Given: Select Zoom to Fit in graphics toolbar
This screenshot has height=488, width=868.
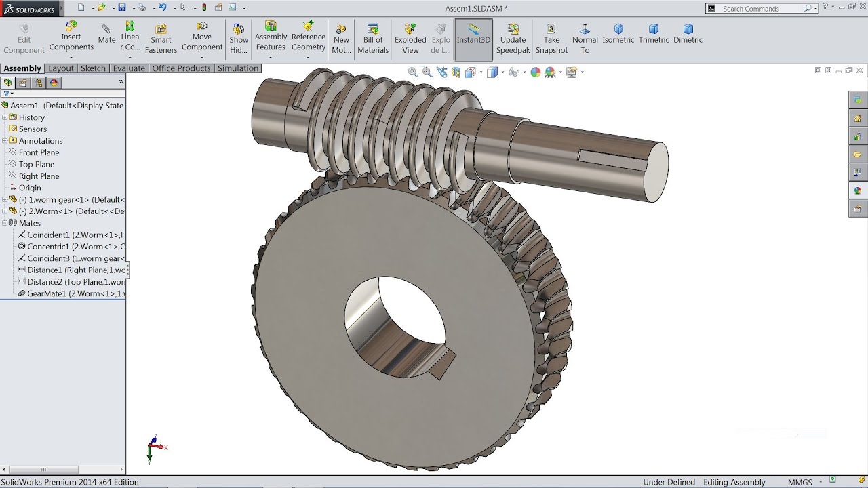Looking at the screenshot, I should 412,71.
